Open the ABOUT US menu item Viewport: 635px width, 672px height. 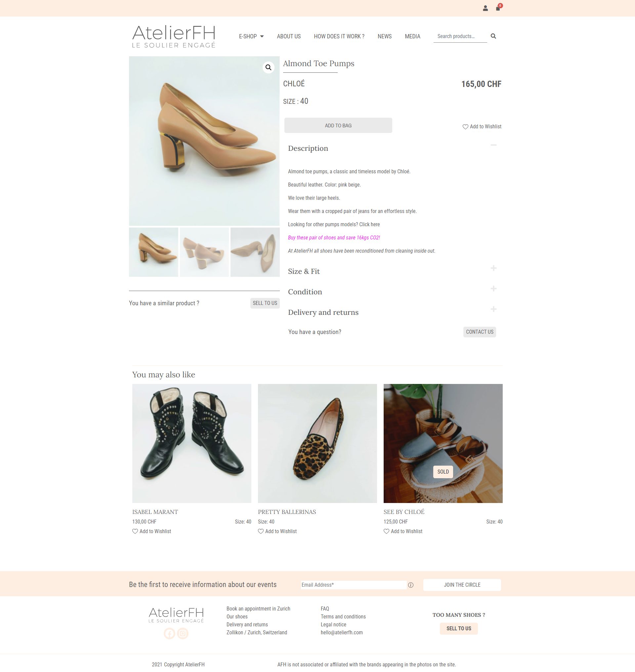[x=289, y=36]
